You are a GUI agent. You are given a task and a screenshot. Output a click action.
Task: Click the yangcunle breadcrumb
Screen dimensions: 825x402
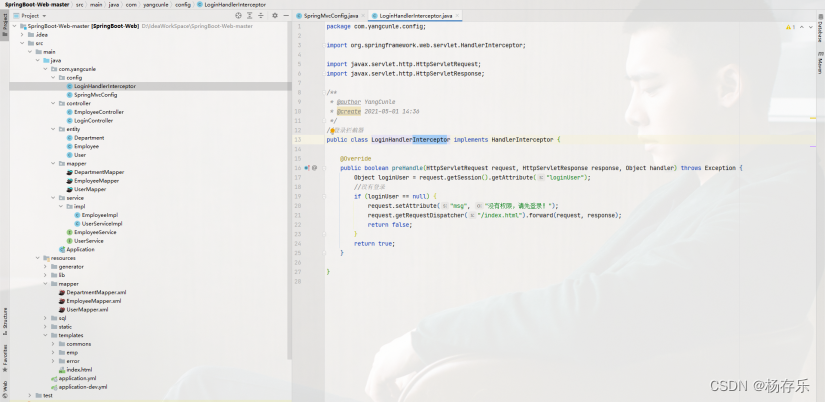[158, 5]
